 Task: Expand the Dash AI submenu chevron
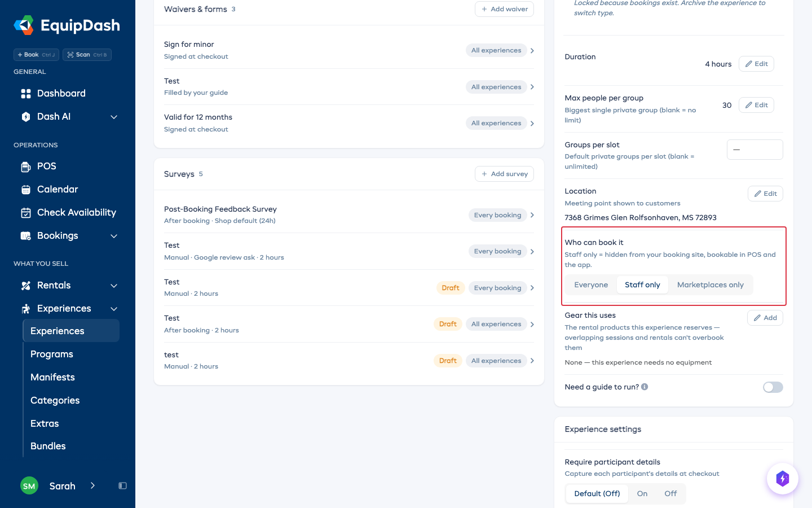tap(114, 117)
